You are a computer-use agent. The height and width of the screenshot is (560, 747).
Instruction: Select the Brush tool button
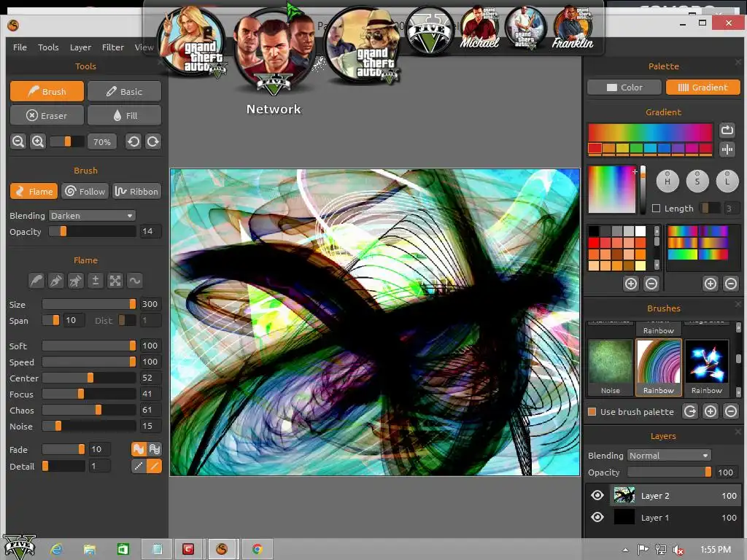(47, 91)
